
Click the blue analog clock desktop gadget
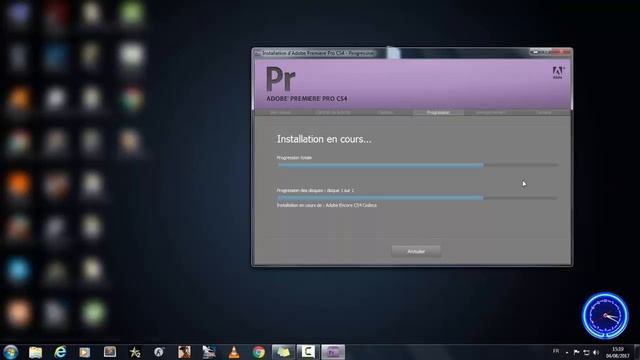605,316
